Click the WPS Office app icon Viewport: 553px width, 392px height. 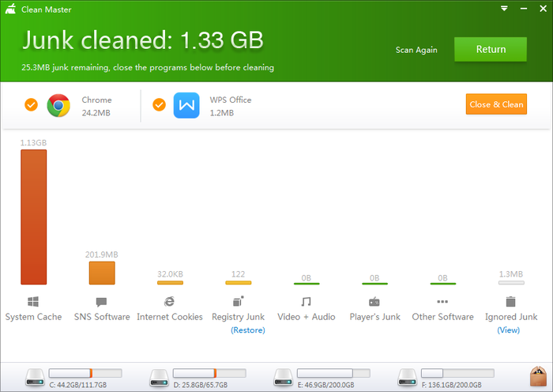(x=186, y=105)
